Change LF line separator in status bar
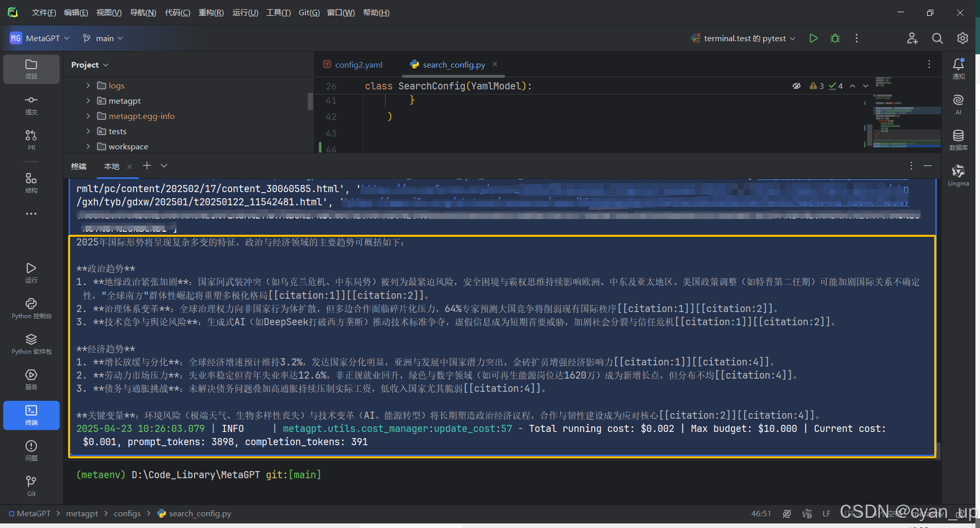The image size is (980, 528). (x=827, y=514)
